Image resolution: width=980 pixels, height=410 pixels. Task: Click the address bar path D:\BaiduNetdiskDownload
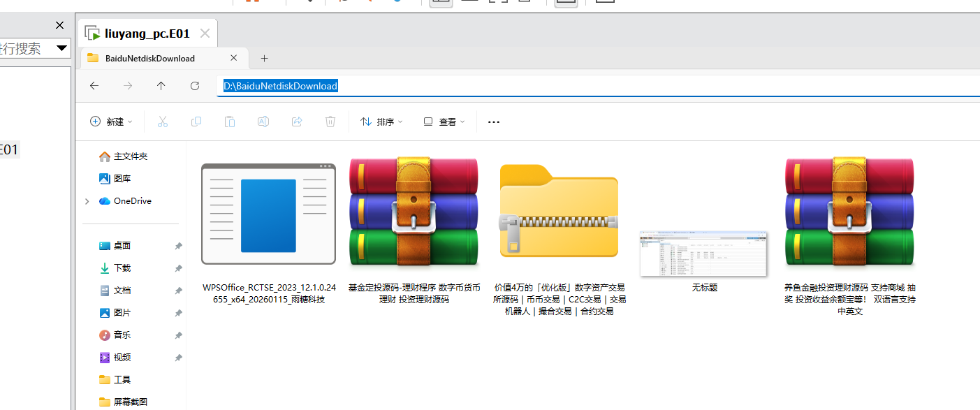click(280, 86)
